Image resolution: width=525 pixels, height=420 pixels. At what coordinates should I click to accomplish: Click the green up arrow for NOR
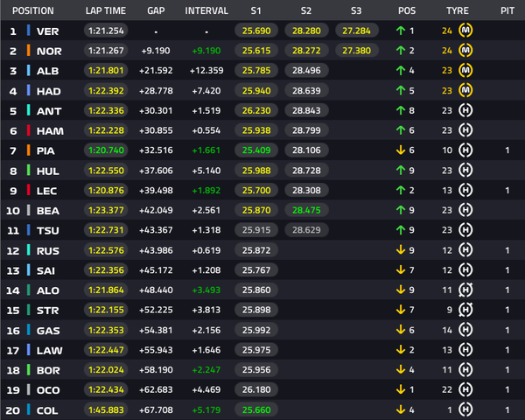pos(401,51)
